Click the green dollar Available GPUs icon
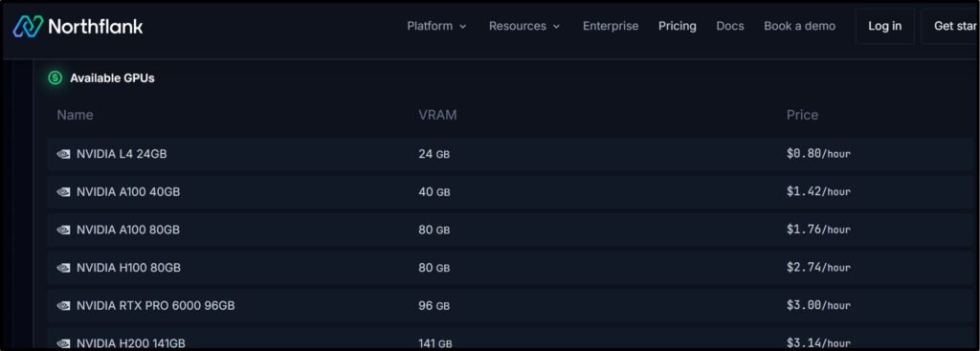 click(x=56, y=78)
